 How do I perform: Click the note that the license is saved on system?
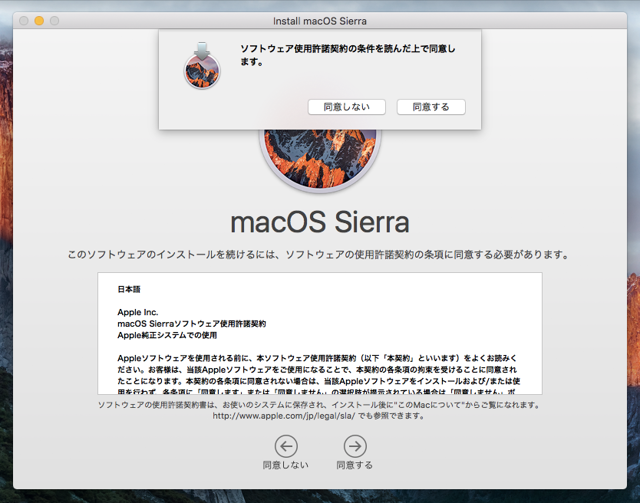(319, 405)
